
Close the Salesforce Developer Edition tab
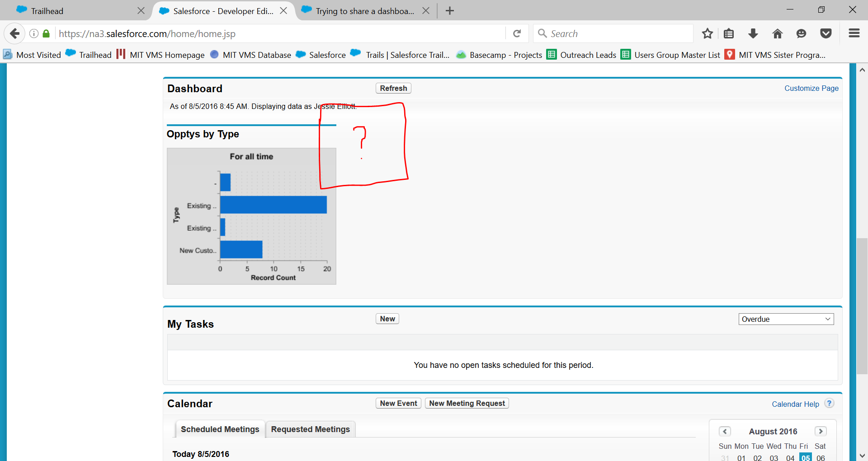click(283, 10)
